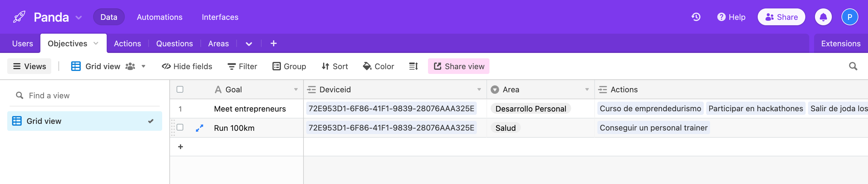Open the base history clock icon
This screenshot has height=184, width=868.
point(696,17)
